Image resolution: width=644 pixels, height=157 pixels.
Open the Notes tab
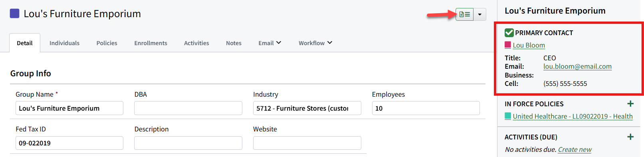coord(234,43)
